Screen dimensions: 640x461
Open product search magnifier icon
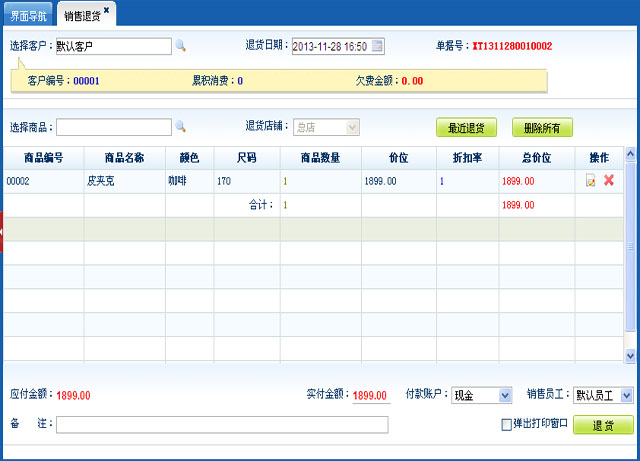coord(180,127)
